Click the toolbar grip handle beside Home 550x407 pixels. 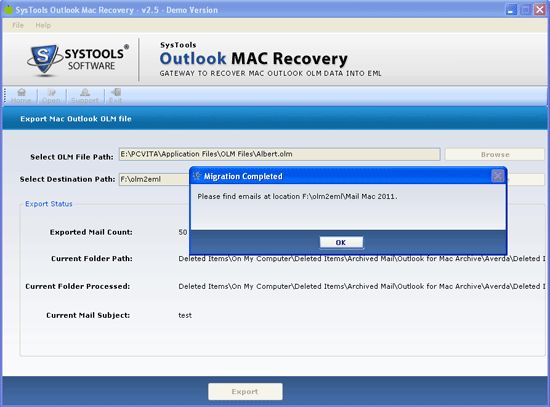pos(5,96)
